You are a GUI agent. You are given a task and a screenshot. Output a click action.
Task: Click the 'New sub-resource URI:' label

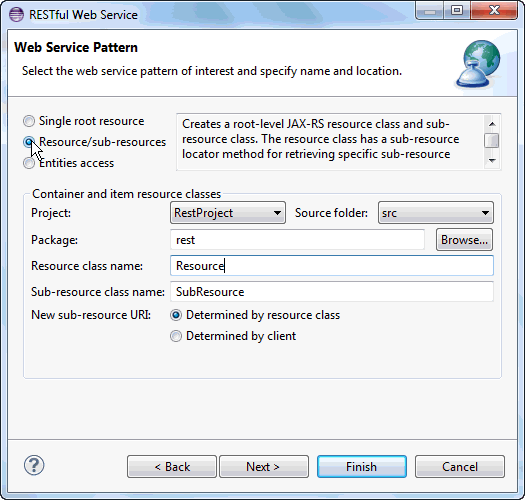coord(91,315)
